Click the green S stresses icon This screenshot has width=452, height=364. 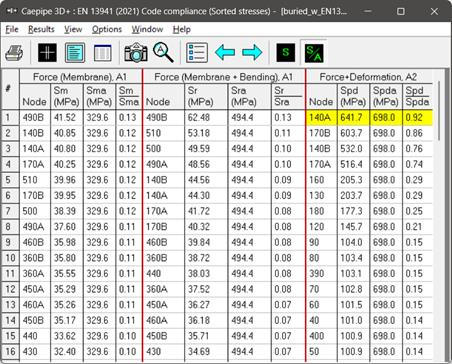286,53
